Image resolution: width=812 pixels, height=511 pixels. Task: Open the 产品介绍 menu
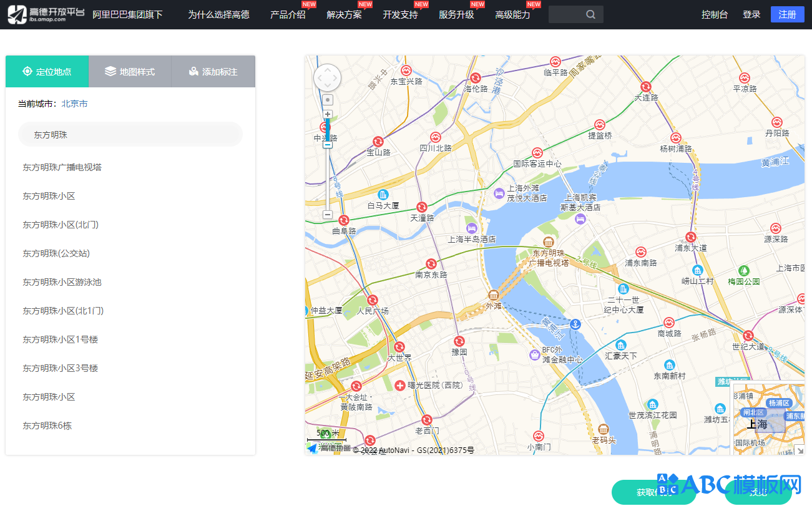[x=288, y=14]
